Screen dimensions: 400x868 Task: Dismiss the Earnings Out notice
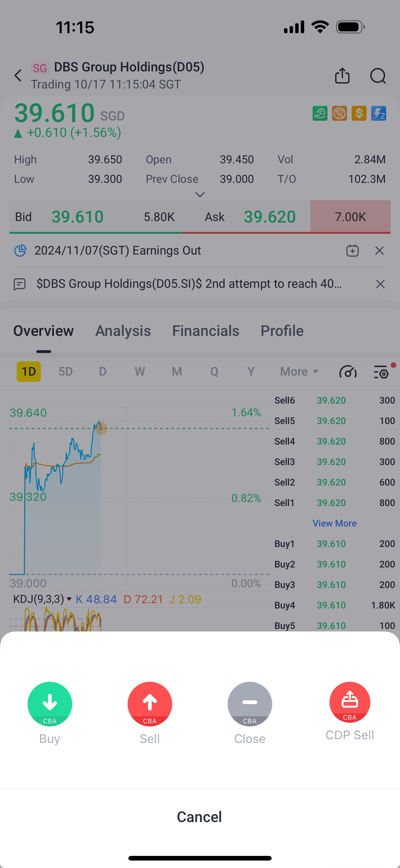(x=380, y=251)
